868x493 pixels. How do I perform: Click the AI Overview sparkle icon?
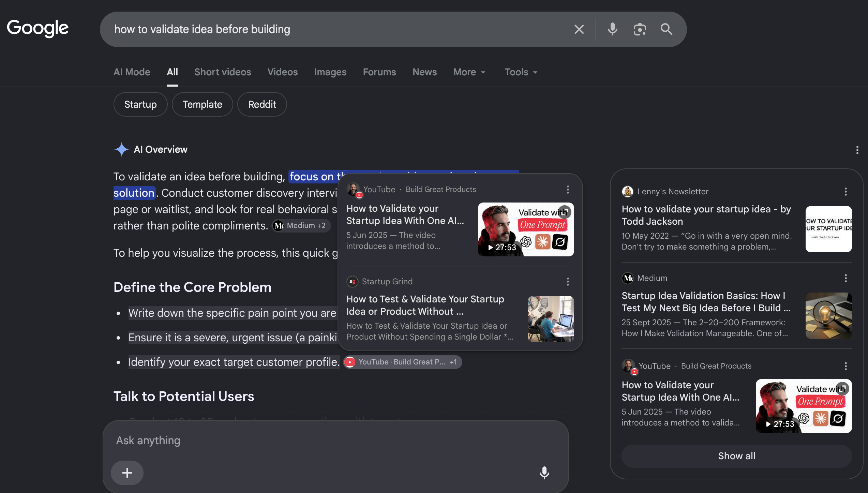(121, 149)
